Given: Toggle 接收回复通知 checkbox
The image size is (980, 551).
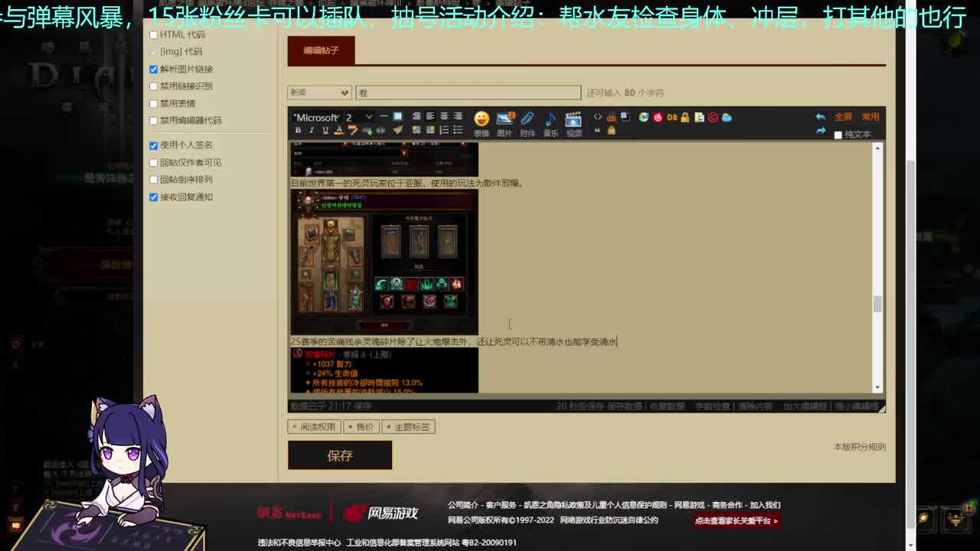Looking at the screenshot, I should (153, 197).
